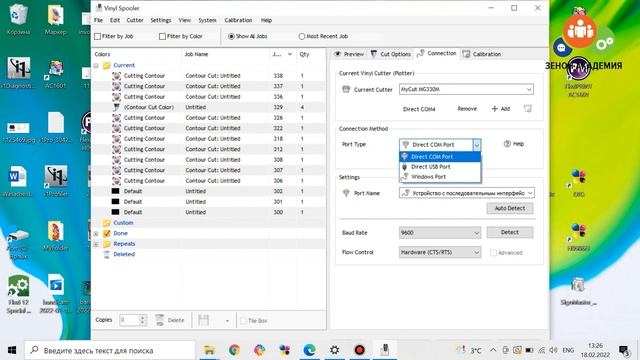Click the cutter properties icon beside Add

pyautogui.click(x=528, y=108)
